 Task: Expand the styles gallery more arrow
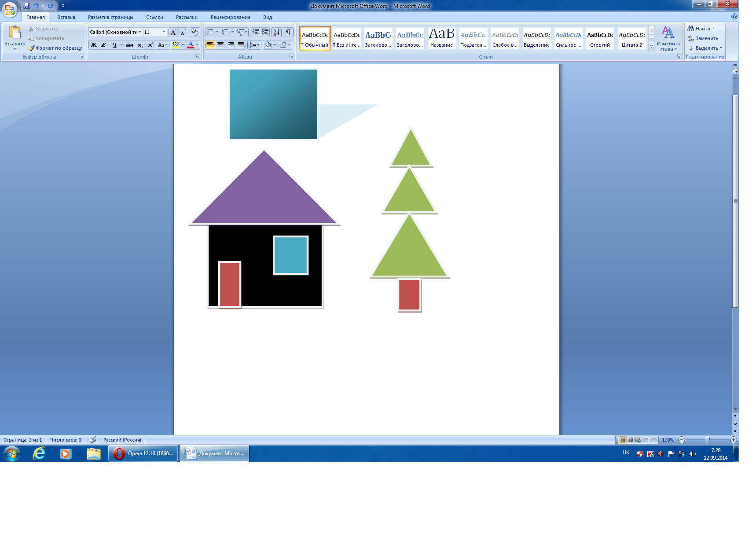point(651,47)
